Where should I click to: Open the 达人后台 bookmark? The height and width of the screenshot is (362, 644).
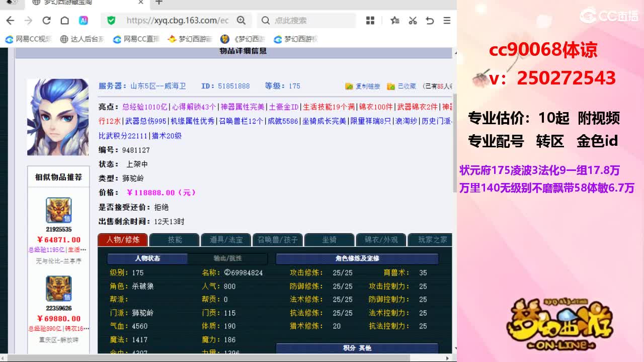(82, 39)
